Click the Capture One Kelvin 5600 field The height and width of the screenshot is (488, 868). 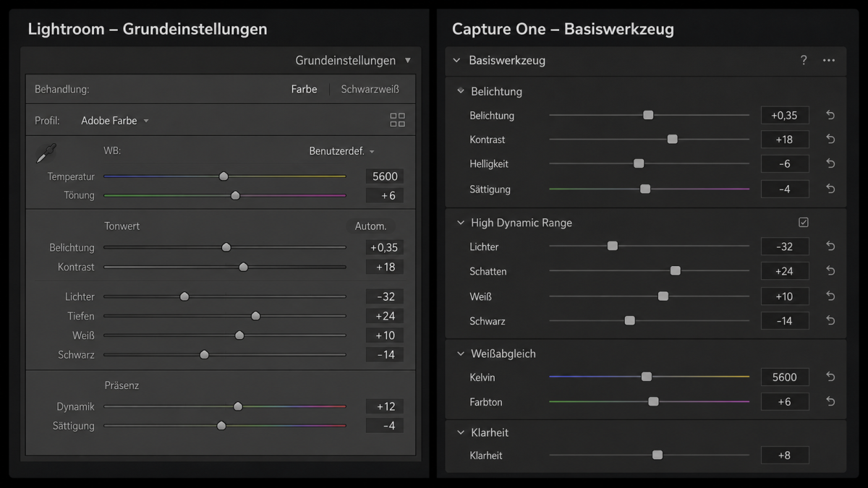click(785, 377)
